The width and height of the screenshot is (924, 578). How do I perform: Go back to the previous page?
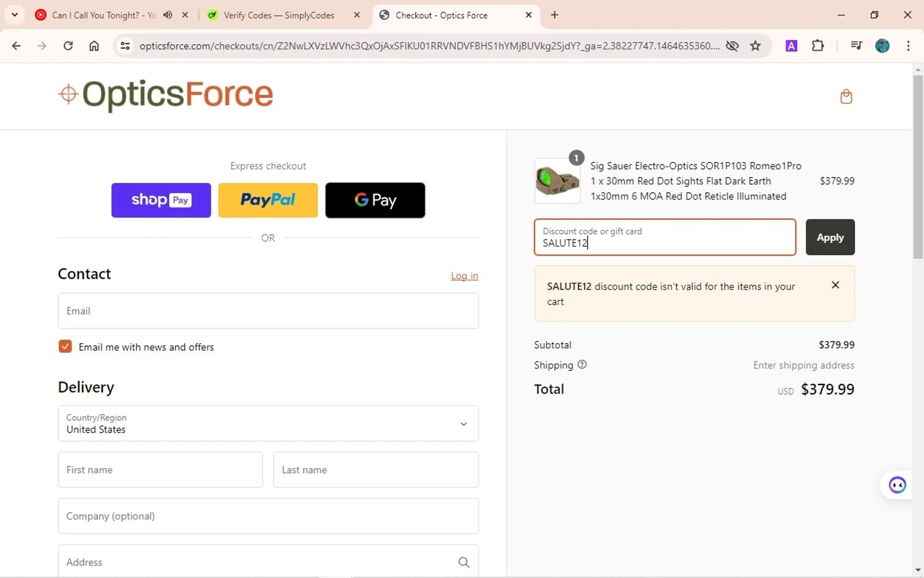[17, 46]
